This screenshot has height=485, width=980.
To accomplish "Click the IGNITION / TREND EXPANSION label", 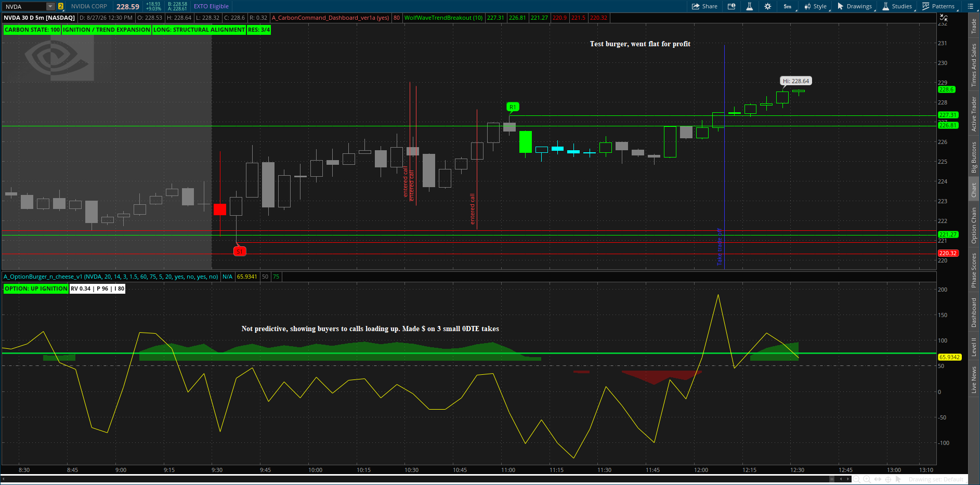I will (x=107, y=30).
